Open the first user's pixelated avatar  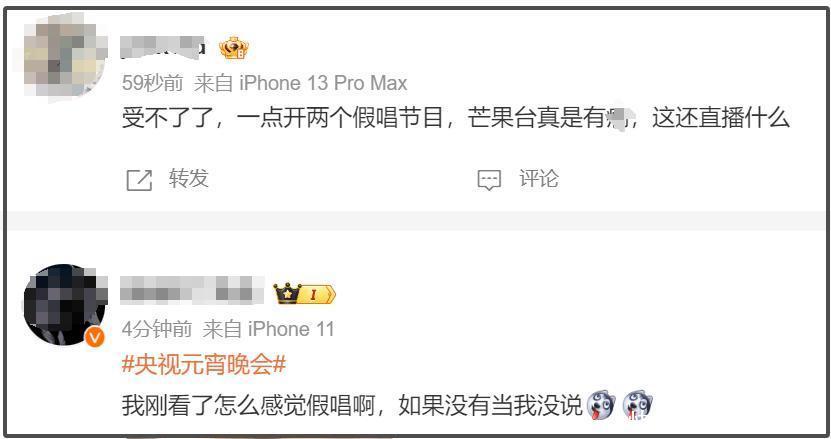coord(65,57)
